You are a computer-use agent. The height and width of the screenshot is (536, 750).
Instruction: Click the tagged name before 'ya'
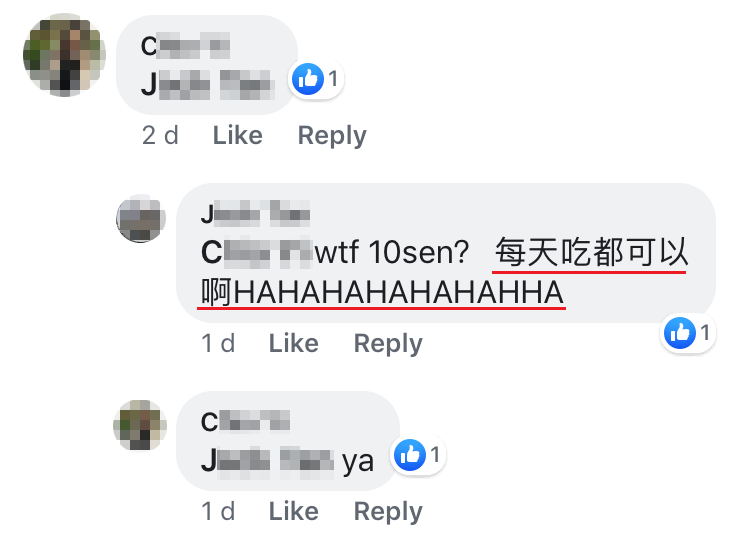pyautogui.click(x=267, y=460)
